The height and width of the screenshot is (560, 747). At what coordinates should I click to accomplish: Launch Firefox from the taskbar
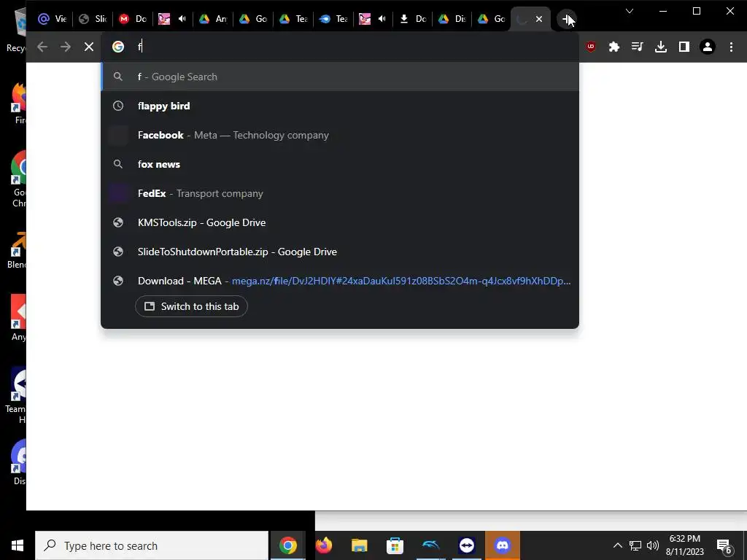coord(324,545)
